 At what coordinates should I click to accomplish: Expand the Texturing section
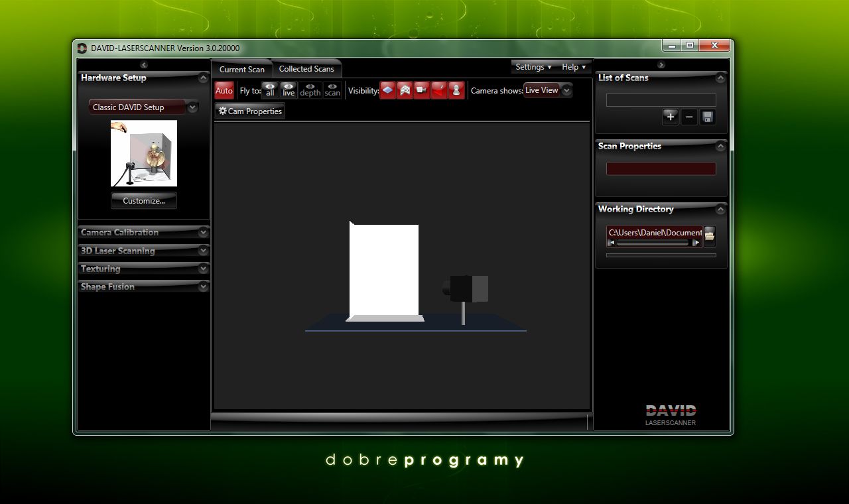point(144,269)
